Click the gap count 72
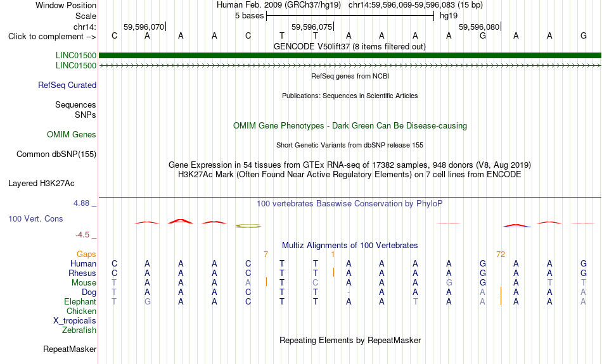 pos(501,254)
